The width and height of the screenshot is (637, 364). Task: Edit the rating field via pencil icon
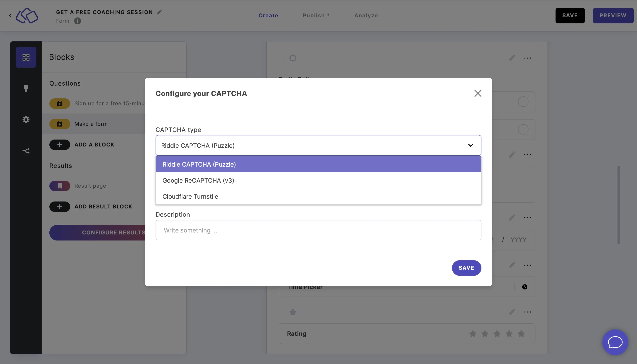[x=512, y=312]
